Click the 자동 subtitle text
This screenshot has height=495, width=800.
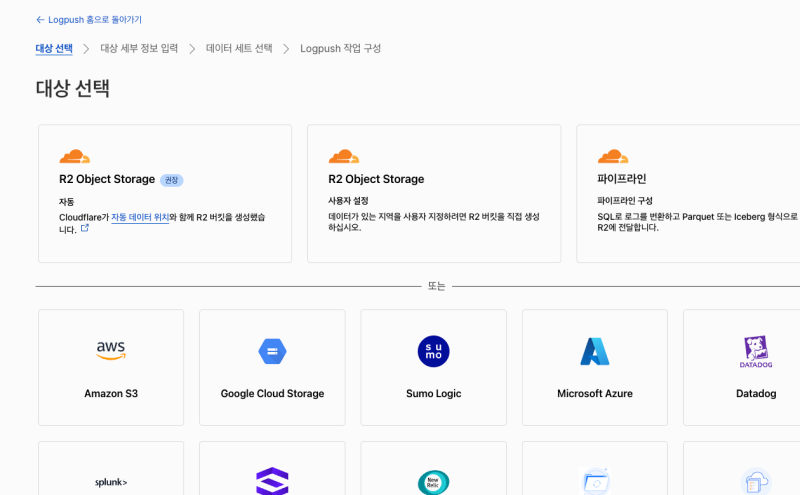pyautogui.click(x=66, y=202)
